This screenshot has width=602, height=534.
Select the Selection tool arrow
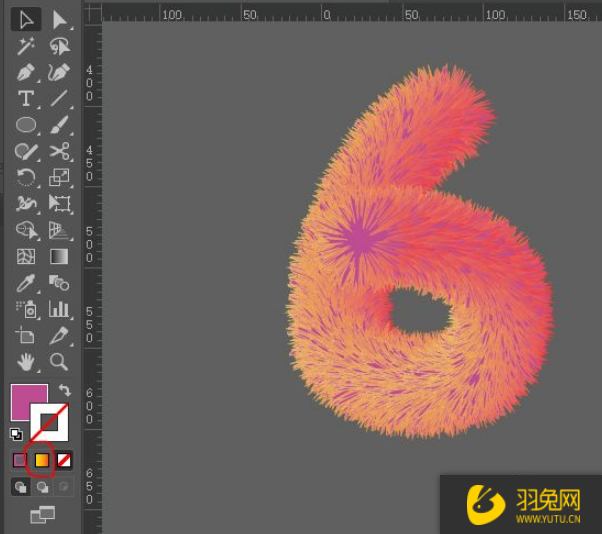pyautogui.click(x=26, y=20)
